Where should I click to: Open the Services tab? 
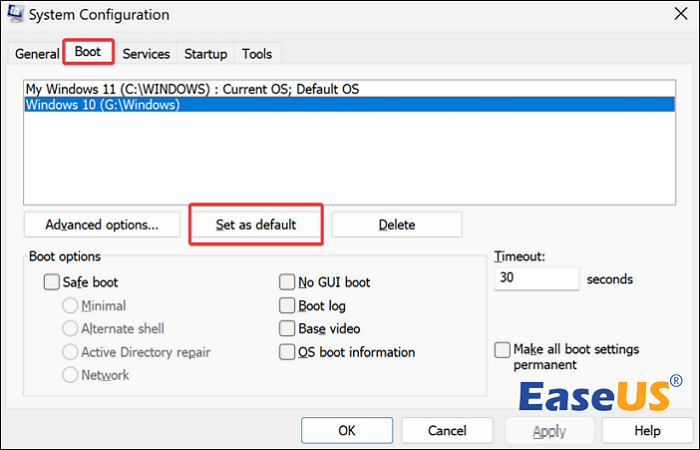coord(146,54)
